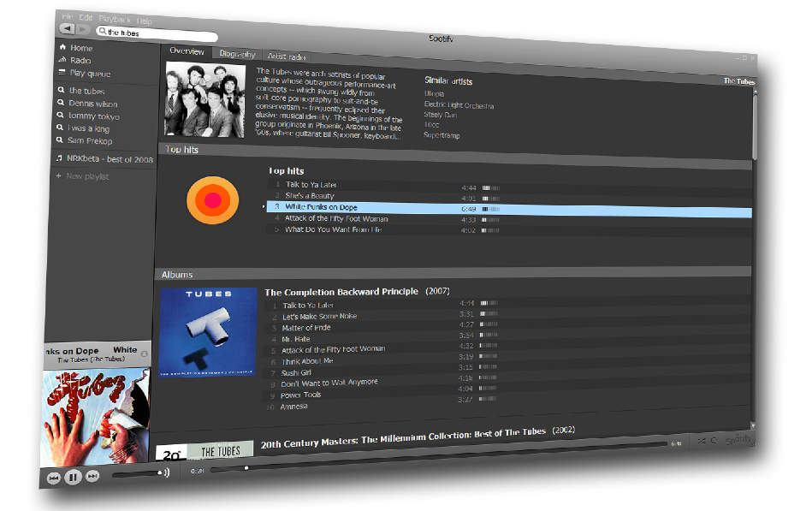Select highlighted 'White Punks on Dope' track
Image resolution: width=812 pixels, height=511 pixels.
[x=509, y=210]
